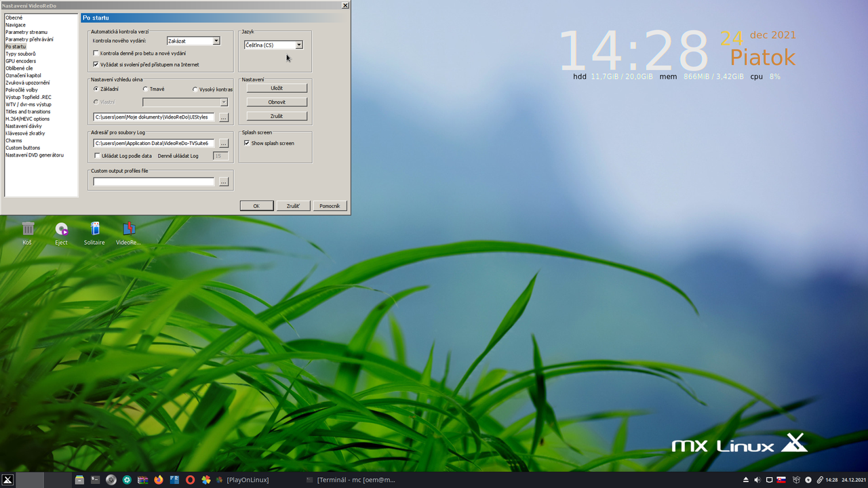Screen dimensions: 868x488
Task: Toggle the Show splash screen checkbox
Action: [x=247, y=143]
